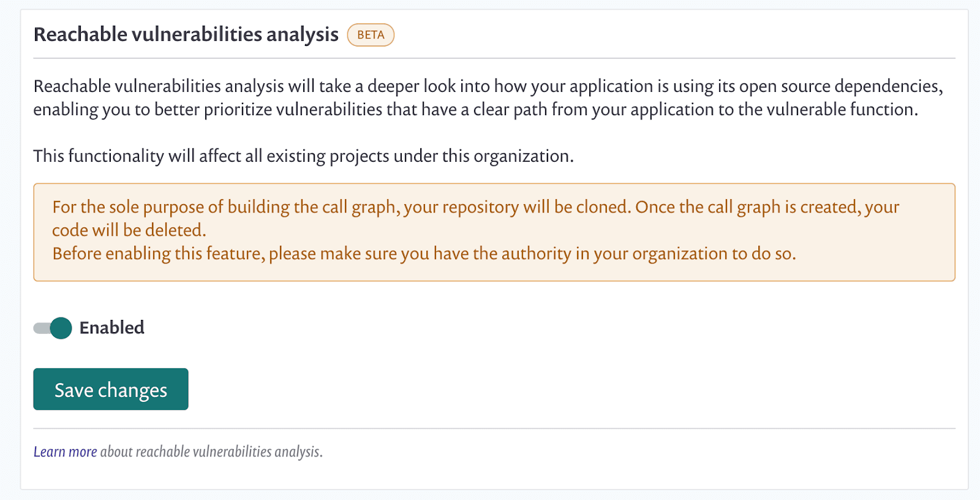Click the first line of the description paragraph
Viewport: 980px width, 500px height.
(488, 86)
